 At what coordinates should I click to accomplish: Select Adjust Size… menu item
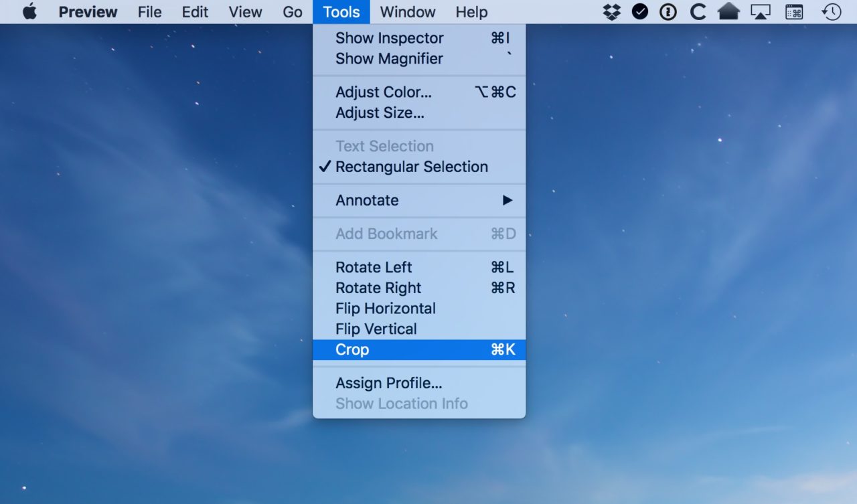419,113
